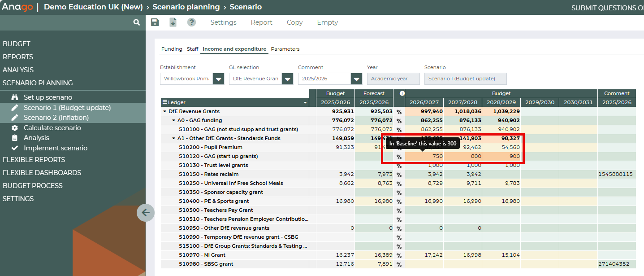
Task: Open the Comment year dropdown arrow
Action: 356,79
